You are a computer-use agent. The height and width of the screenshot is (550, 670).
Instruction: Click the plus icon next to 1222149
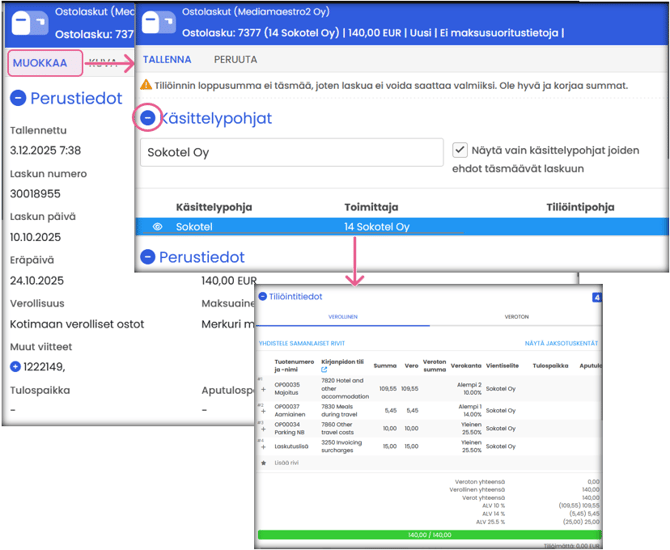(15, 367)
